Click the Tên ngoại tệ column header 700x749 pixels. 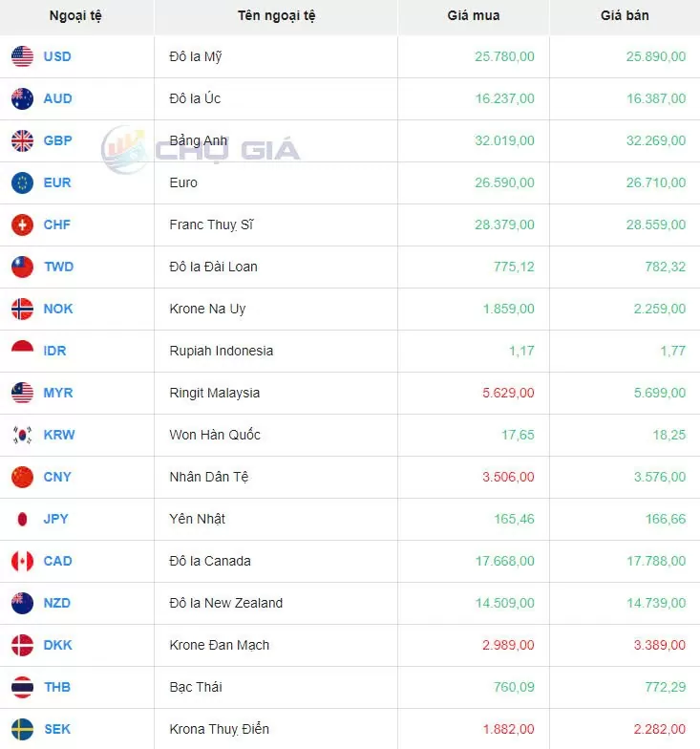click(276, 15)
